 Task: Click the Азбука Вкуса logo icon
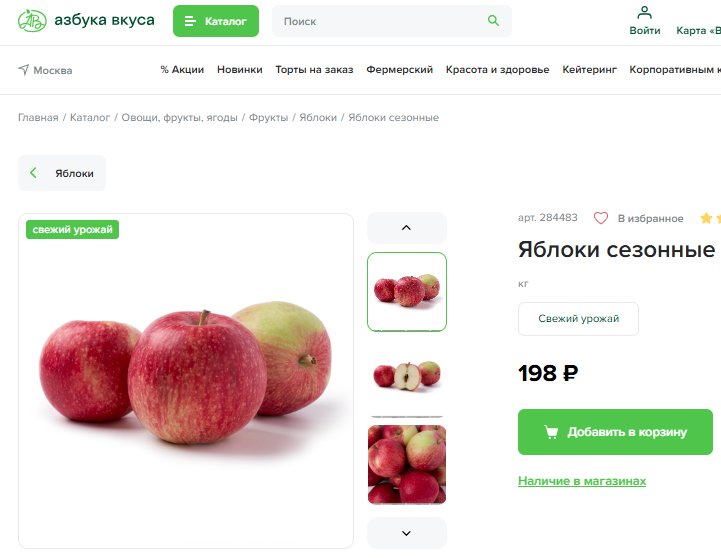32,21
